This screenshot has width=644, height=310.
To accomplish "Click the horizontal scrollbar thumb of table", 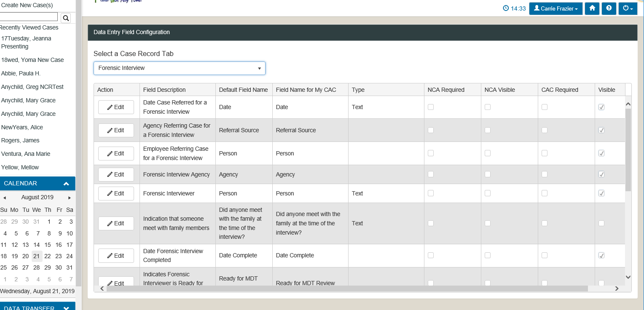I will tap(347, 289).
